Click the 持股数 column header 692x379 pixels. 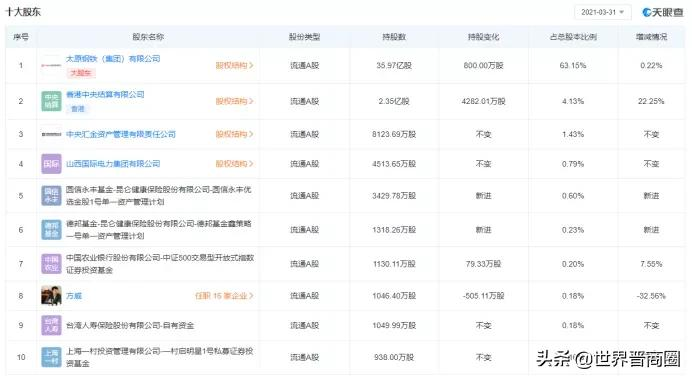[394, 37]
